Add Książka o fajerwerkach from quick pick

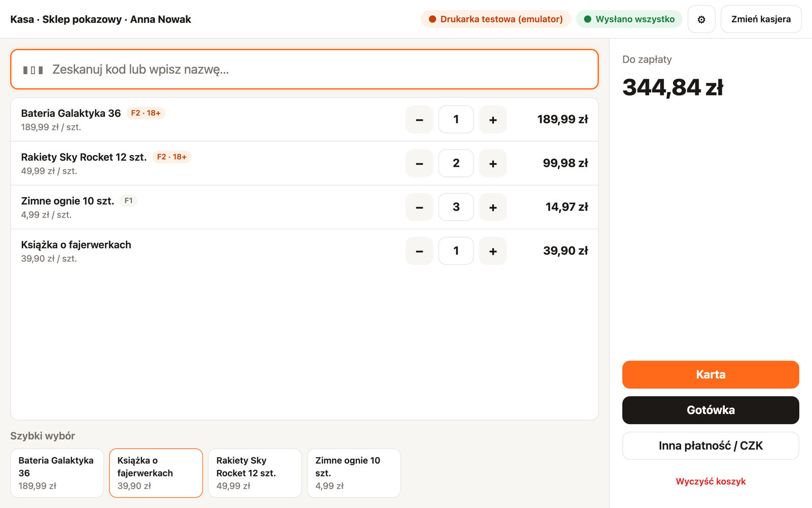click(156, 473)
